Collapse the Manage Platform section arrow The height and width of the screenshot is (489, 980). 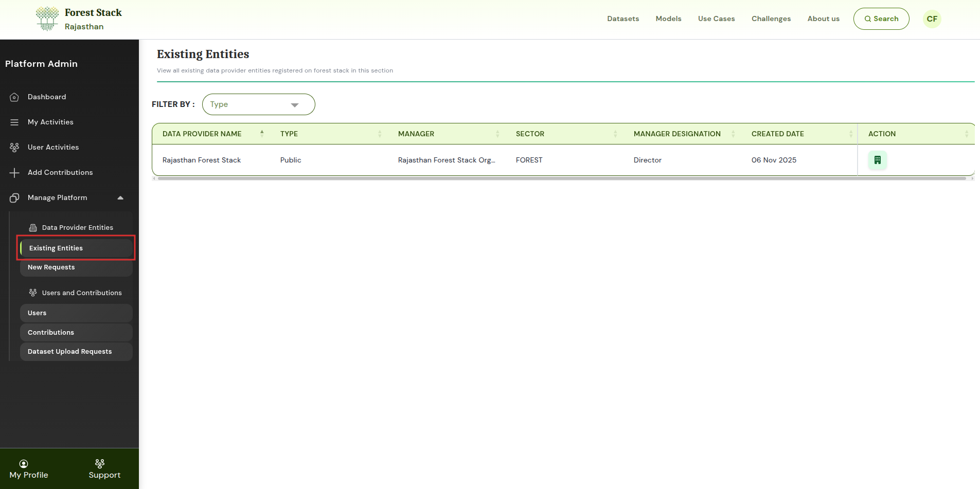(x=120, y=198)
